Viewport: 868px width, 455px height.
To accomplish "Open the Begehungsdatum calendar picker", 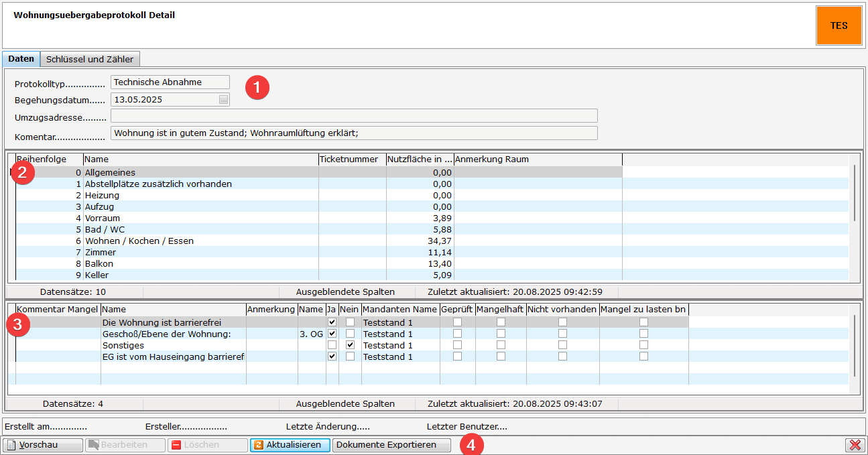I will [223, 100].
